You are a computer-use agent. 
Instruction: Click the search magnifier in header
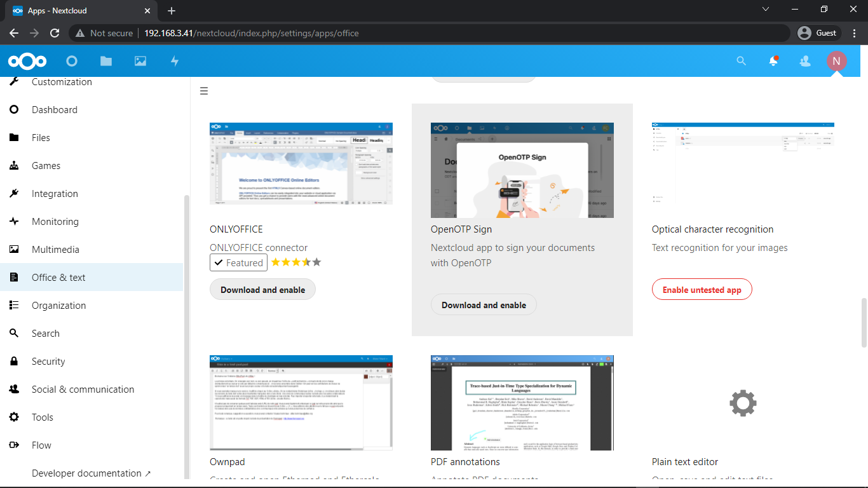coord(742,61)
